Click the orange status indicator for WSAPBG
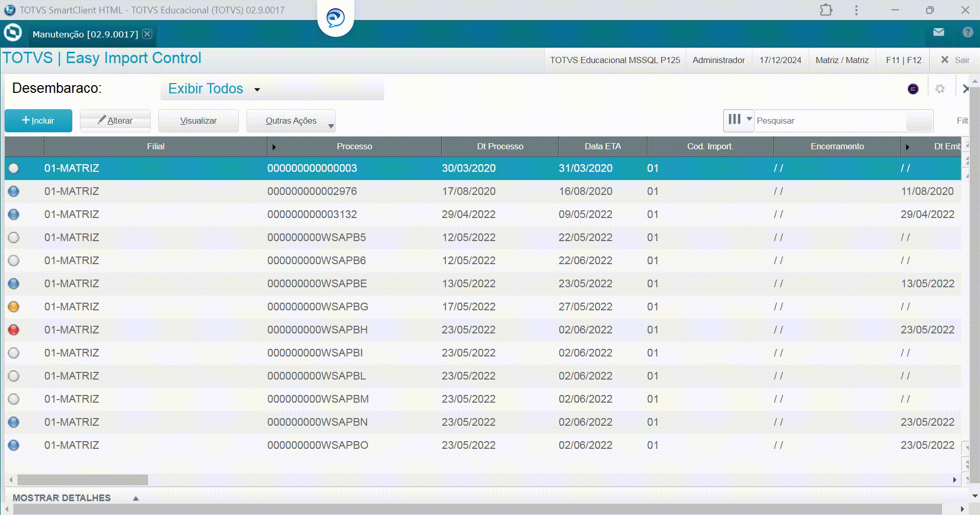The image size is (980, 515). pyautogui.click(x=14, y=307)
